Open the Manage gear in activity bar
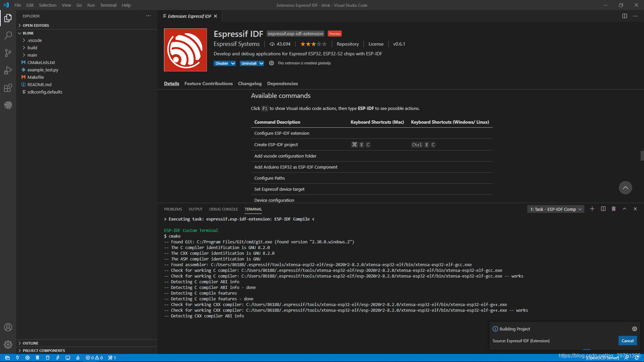 (8, 345)
